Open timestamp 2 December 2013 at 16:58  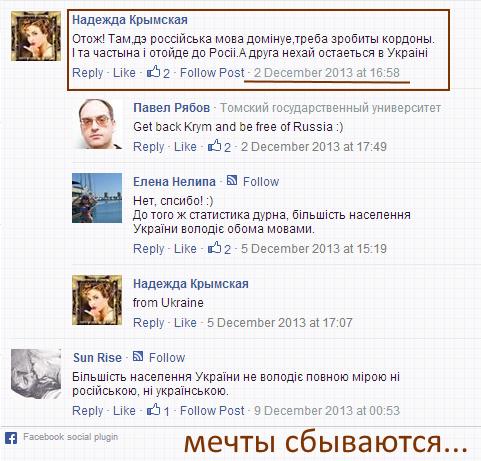pos(327,72)
